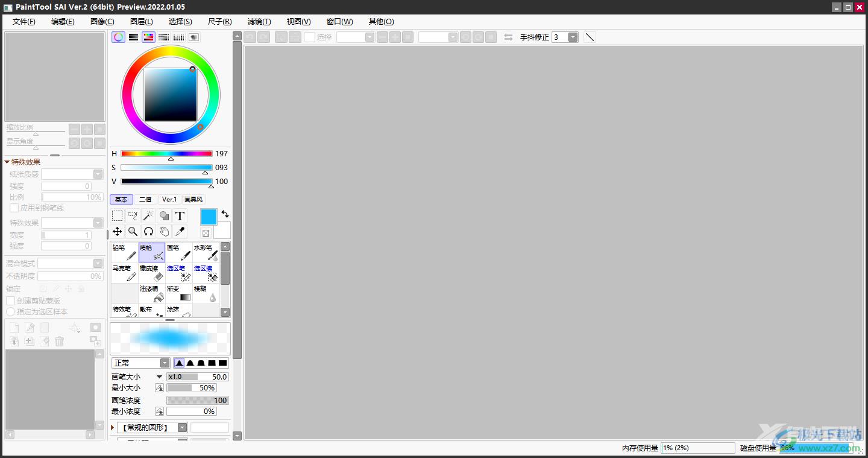Screen dimensions: 868x458
Task: Swap foreground and background colors arrow
Action: [225, 214]
